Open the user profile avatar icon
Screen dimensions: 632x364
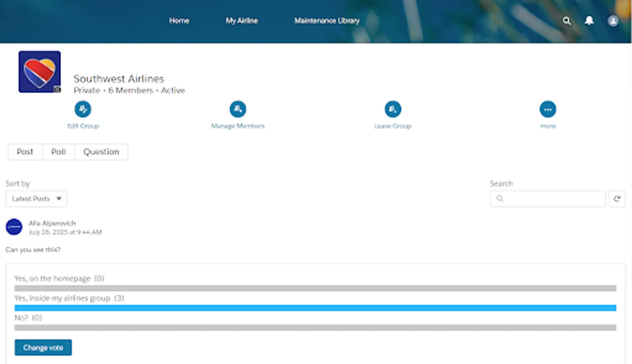(613, 21)
